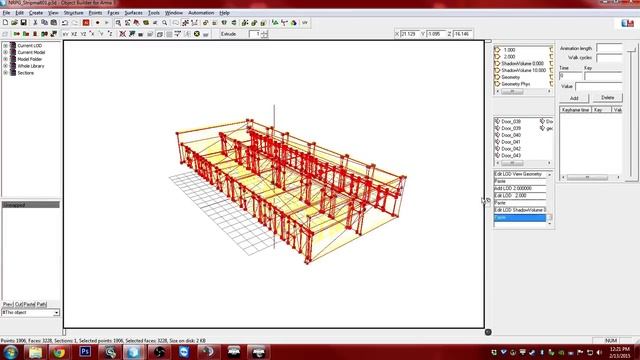The width and height of the screenshot is (640, 360).
Task: Toggle the Z axis lock button
Action: pos(110,34)
